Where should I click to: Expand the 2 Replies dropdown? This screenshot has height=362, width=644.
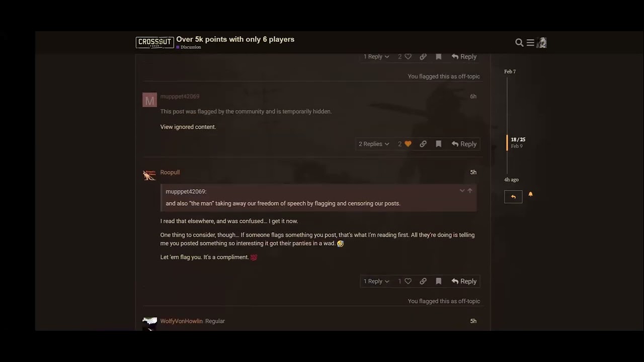pos(374,144)
